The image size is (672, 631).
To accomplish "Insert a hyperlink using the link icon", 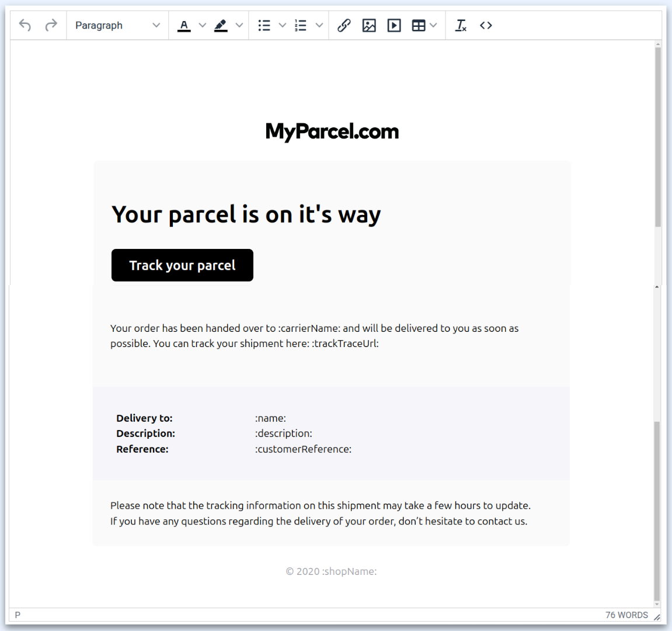I will click(x=344, y=25).
